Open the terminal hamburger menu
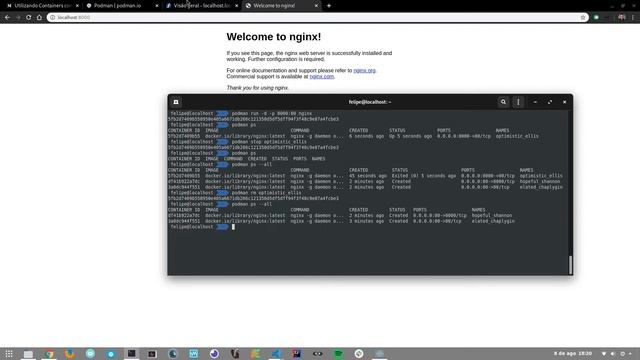The image size is (640, 360). coord(518,102)
